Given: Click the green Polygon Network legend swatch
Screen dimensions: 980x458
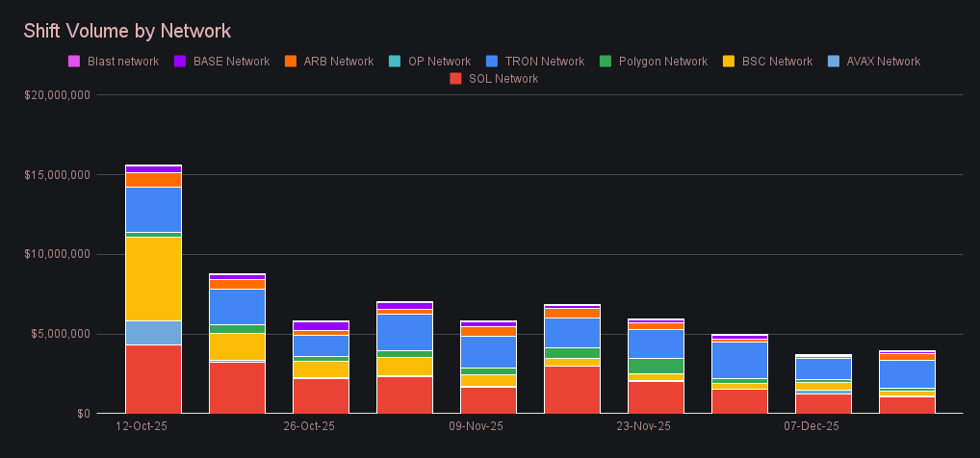Looking at the screenshot, I should tap(605, 62).
